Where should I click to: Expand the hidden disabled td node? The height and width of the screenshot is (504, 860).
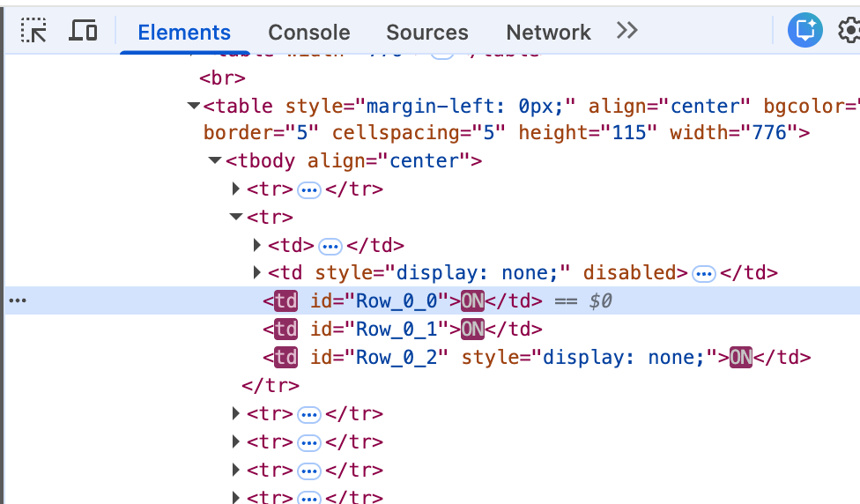(257, 273)
